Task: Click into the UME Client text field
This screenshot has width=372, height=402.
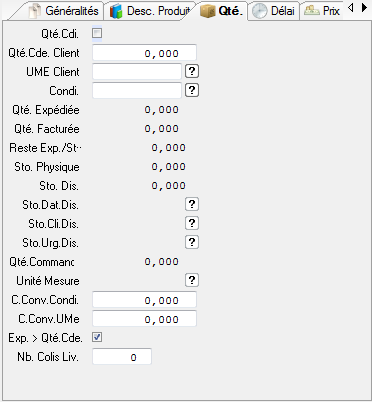Action: (137, 72)
